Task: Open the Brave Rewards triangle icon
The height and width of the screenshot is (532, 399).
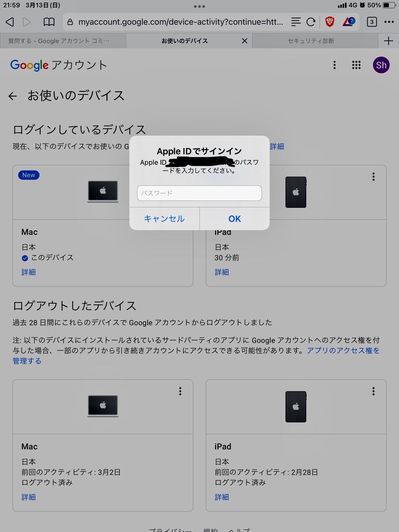Action: [349, 22]
